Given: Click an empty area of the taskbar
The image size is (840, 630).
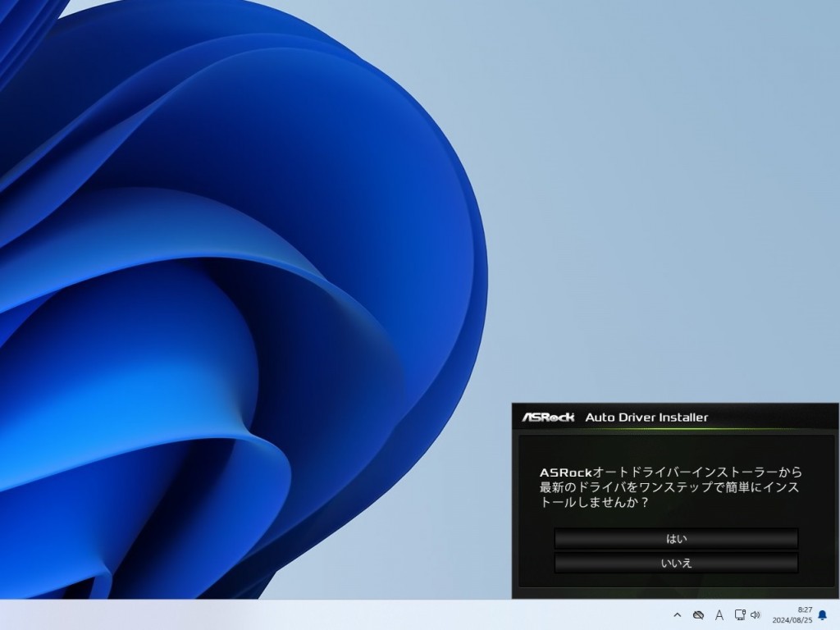Looking at the screenshot, I should tap(328, 614).
